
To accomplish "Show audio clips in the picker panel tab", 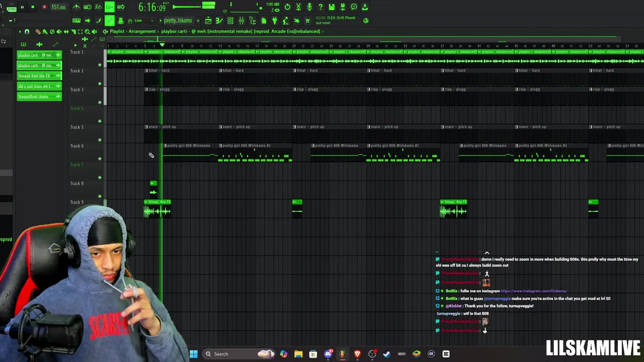I will click(x=39, y=45).
